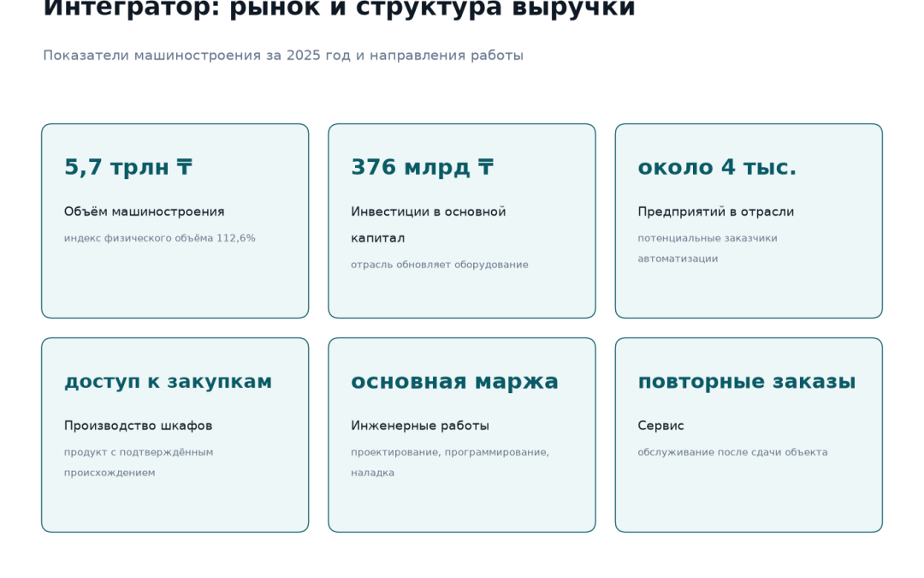Screen dimensions: 924x578
Task: Click the subtitle 'Показатели машиностроения за 2025 год'
Action: (197, 56)
